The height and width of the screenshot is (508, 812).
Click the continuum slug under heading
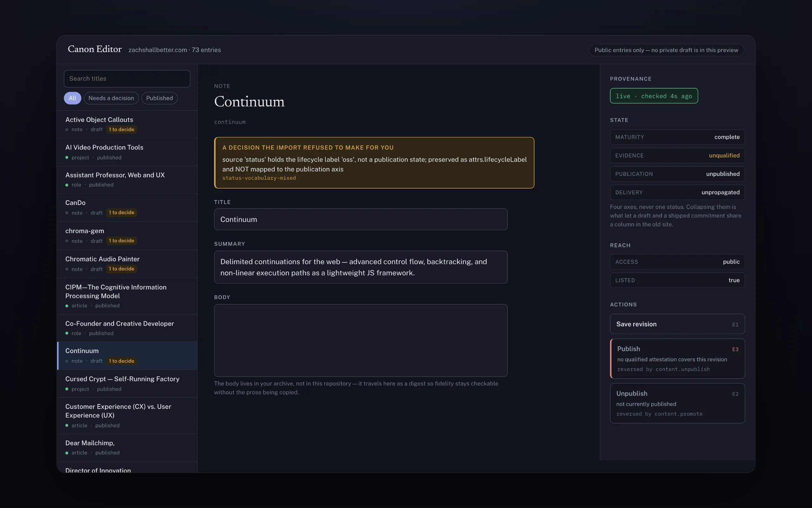[230, 122]
